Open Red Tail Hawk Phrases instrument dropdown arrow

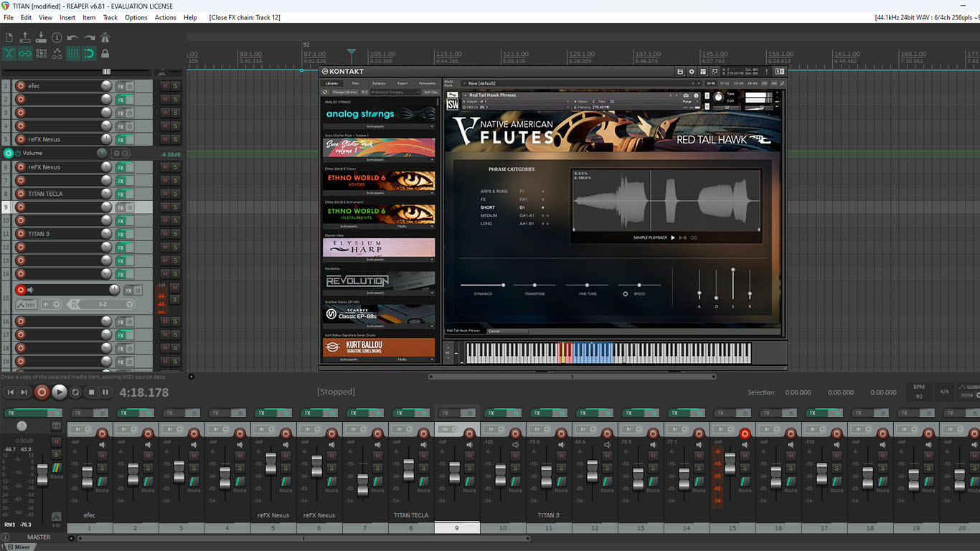(466, 95)
